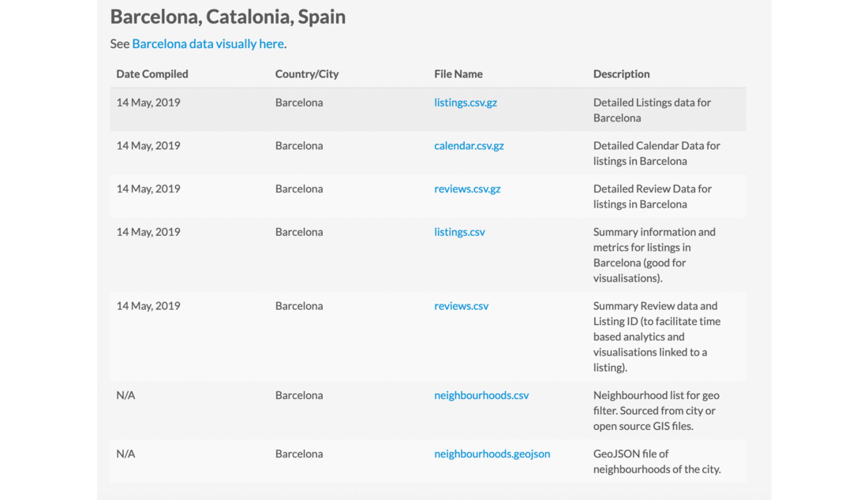Click the 14 May, 2019 date in listings.csv.gz row
This screenshot has width=868, height=500.
pos(148,103)
